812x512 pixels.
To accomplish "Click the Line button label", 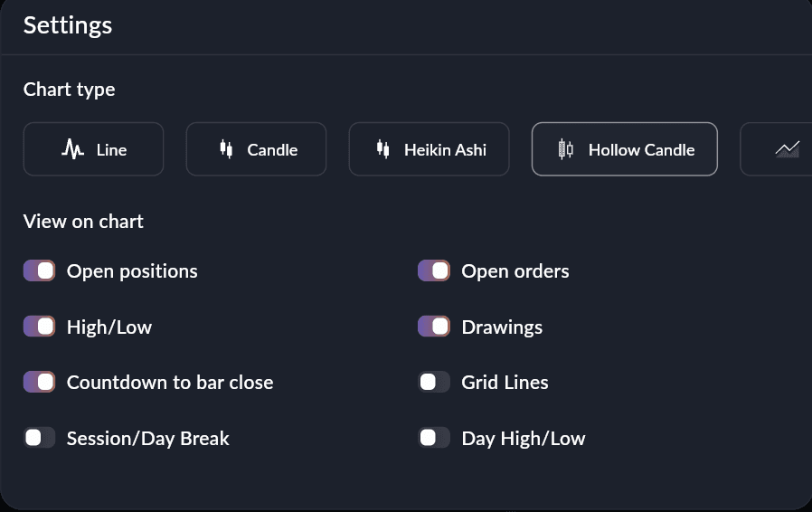I will tap(111, 150).
